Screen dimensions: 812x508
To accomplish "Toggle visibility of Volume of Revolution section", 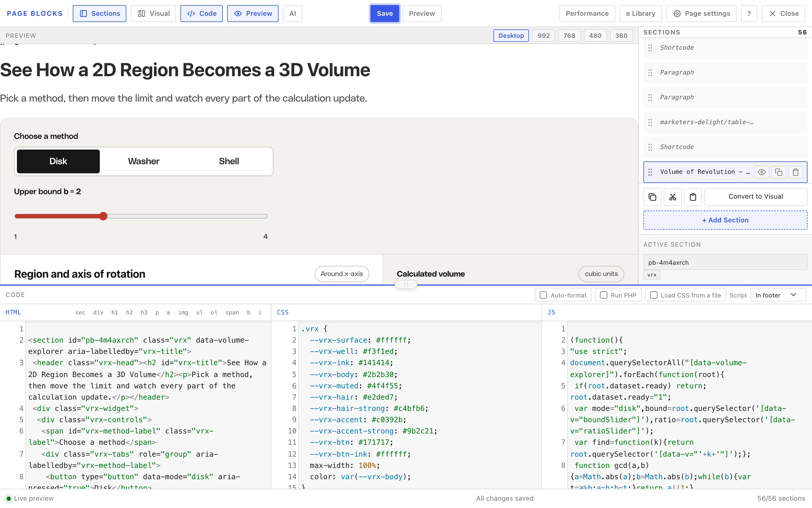I will coord(762,172).
